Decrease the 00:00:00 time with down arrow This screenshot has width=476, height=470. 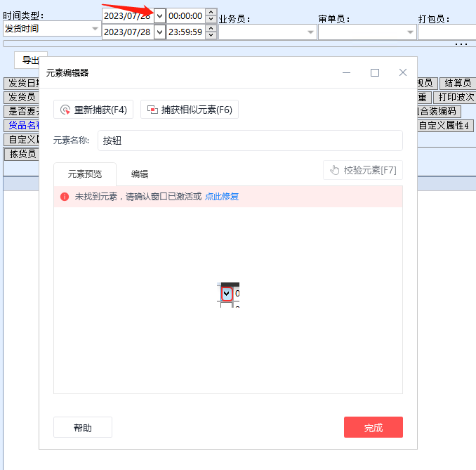pos(211,19)
